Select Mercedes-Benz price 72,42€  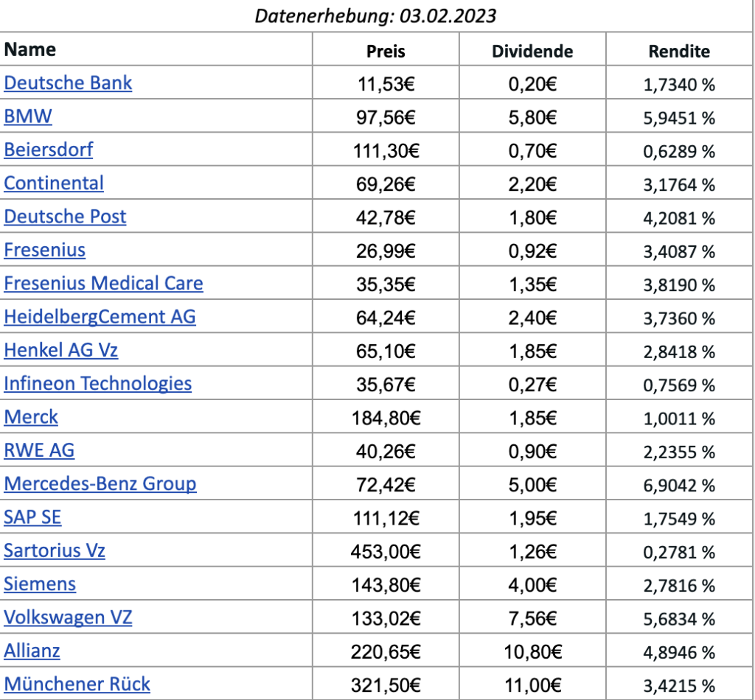pyautogui.click(x=386, y=486)
